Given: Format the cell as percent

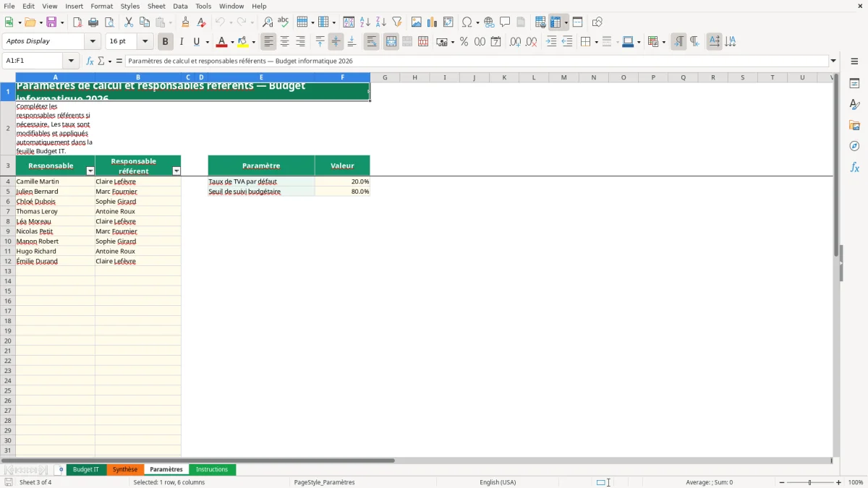Looking at the screenshot, I should click(464, 42).
